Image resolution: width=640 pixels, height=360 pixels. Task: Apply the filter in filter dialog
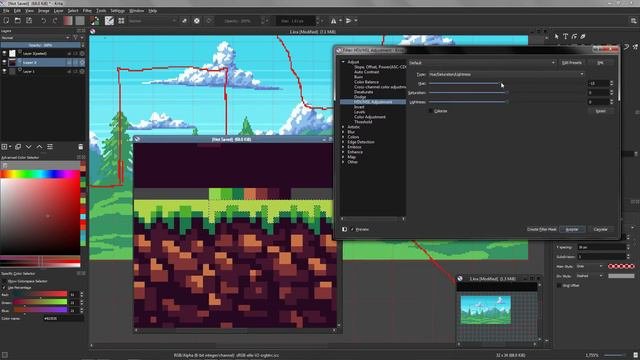(572, 229)
